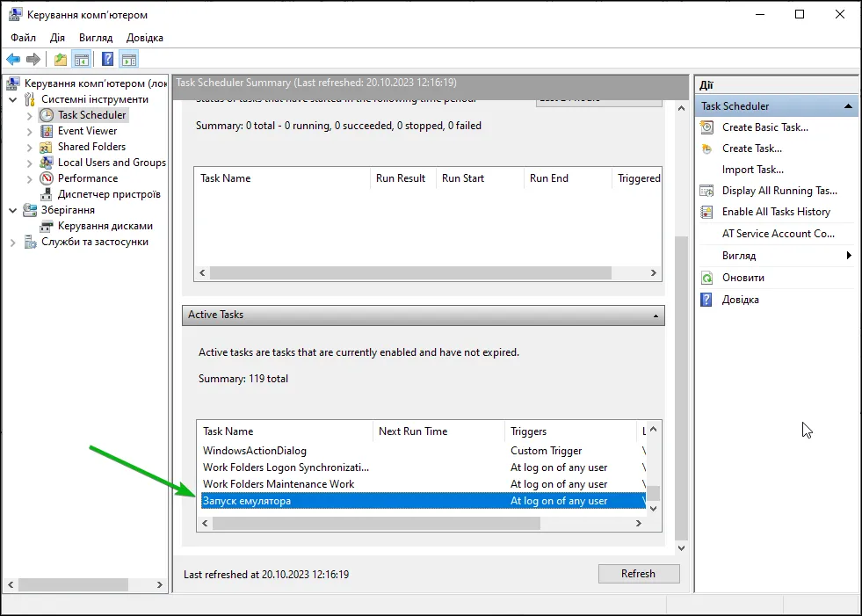Select the Запуск емулятора task row
Viewport: 862px width, 616px height.
click(424, 501)
